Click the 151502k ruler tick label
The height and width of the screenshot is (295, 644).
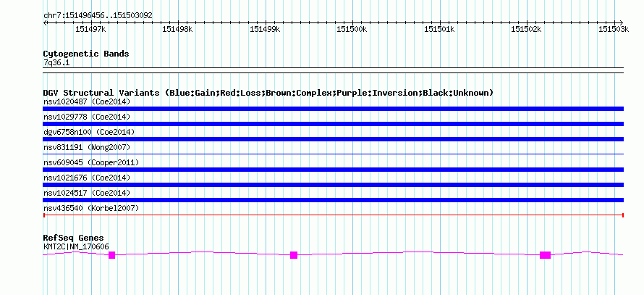pyautogui.click(x=527, y=29)
